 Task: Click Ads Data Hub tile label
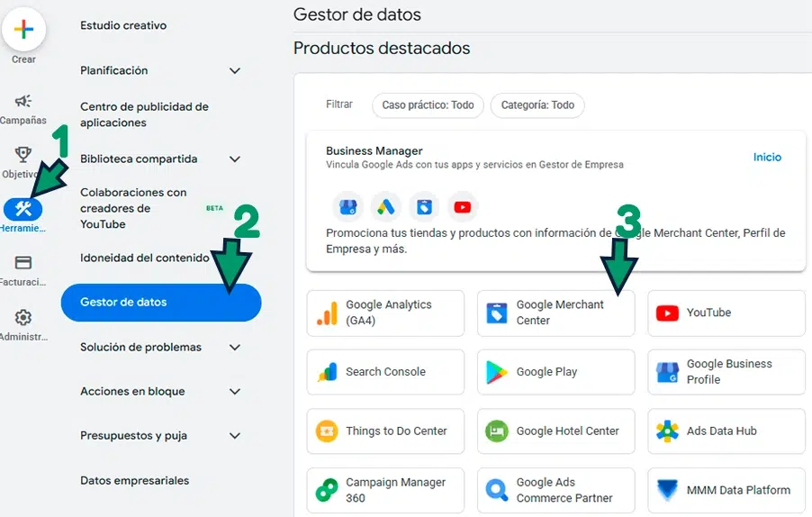pyautogui.click(x=721, y=431)
